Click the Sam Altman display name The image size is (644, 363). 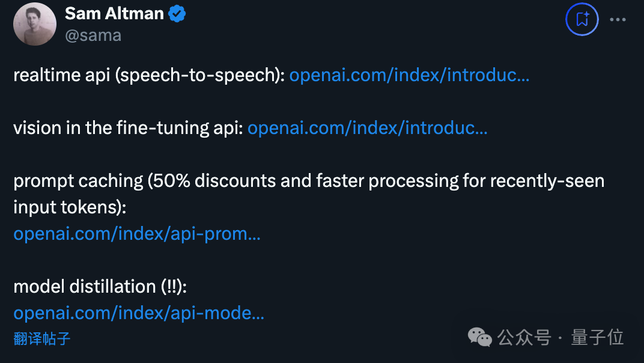click(x=114, y=14)
